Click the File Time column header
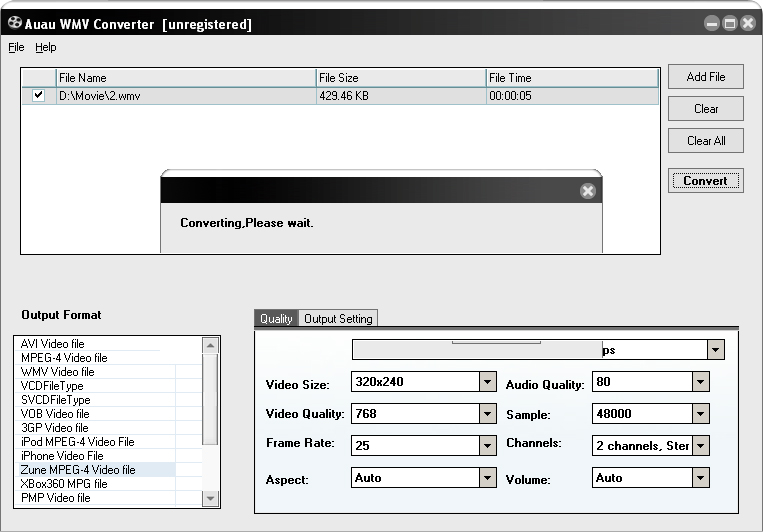 tap(572, 78)
